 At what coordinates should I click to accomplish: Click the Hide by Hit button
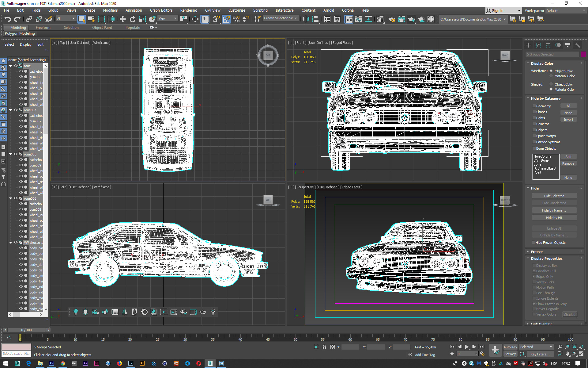(554, 218)
